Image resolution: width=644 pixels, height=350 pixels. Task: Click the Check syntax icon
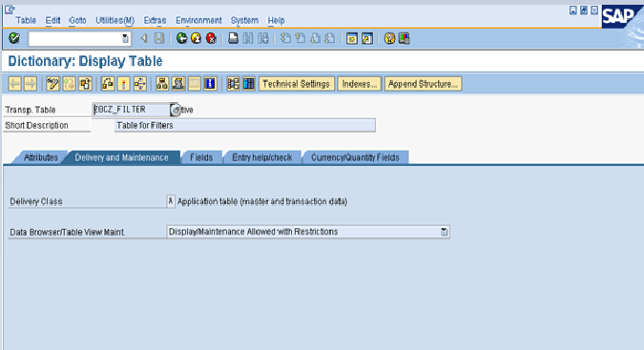[108, 84]
